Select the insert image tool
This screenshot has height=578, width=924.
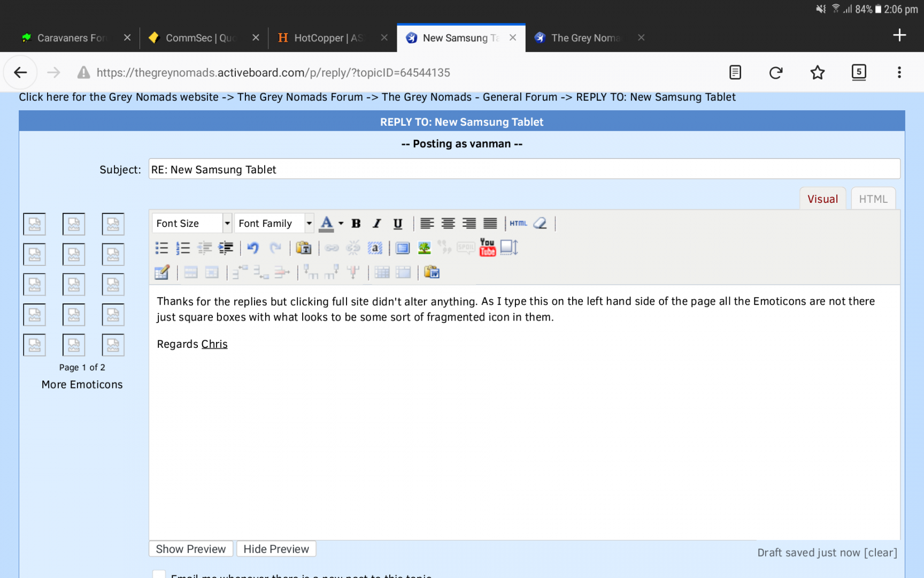[424, 248]
